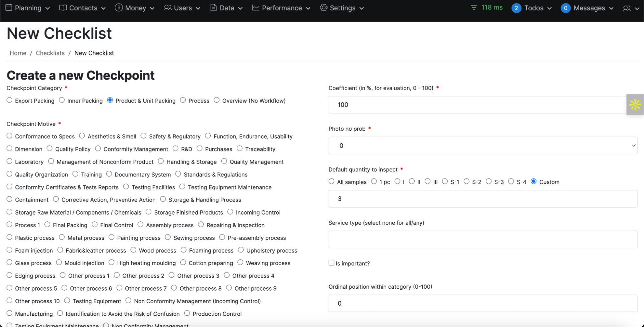Go to Checklists breadcrumb link
The width and height of the screenshot is (644, 327).
click(x=50, y=53)
